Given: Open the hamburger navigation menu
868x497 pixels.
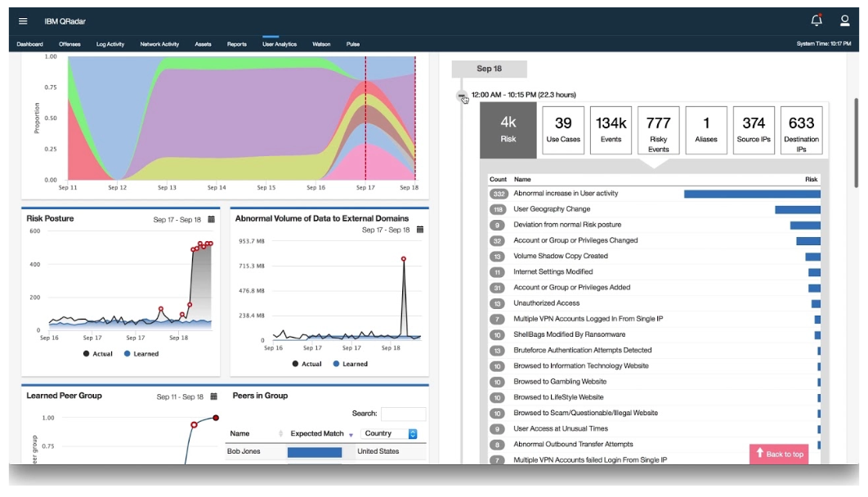Looking at the screenshot, I should pos(23,20).
